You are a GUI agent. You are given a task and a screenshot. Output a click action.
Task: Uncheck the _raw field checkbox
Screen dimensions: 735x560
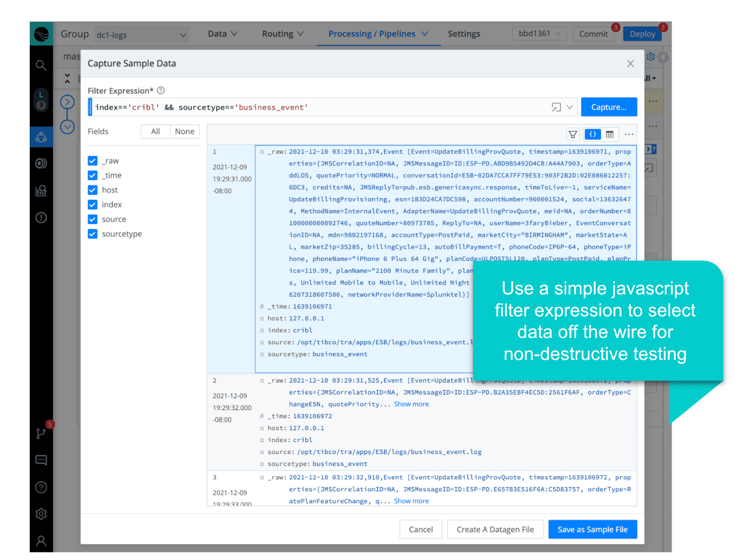coord(93,161)
